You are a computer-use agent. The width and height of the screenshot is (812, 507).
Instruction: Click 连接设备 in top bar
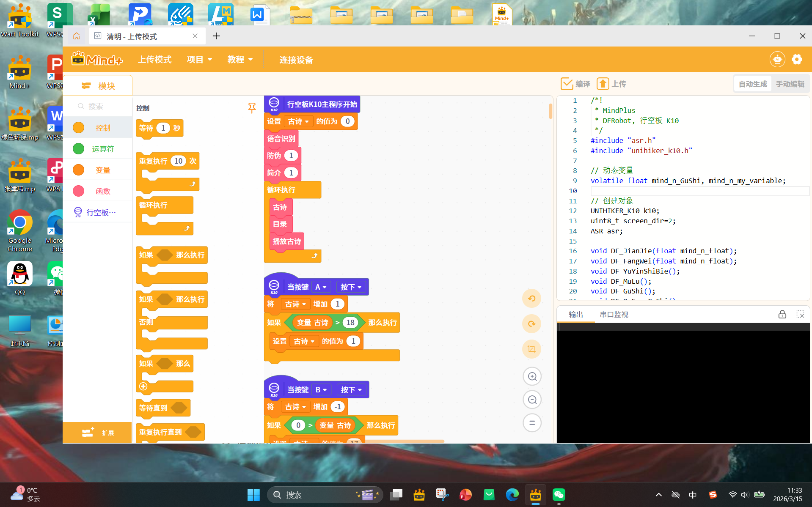coord(296,60)
